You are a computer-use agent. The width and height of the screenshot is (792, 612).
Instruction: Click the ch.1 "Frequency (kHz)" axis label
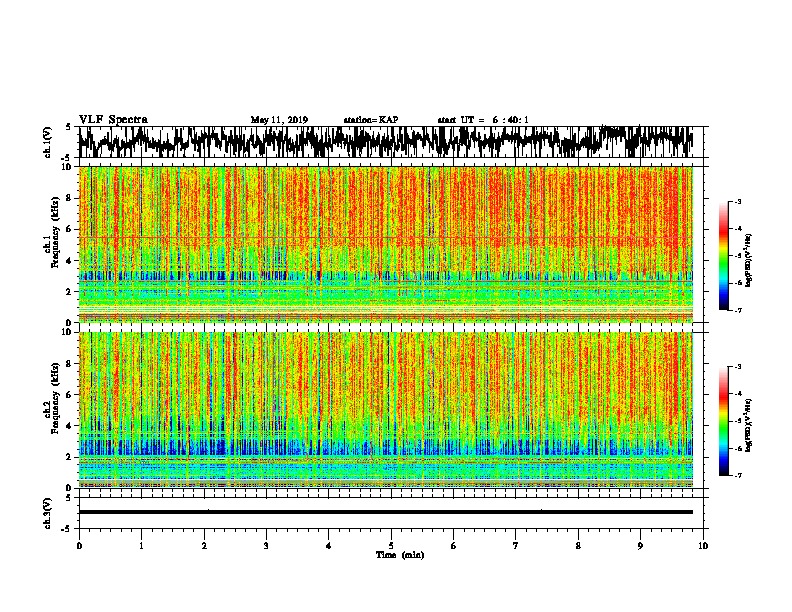pyautogui.click(x=55, y=232)
